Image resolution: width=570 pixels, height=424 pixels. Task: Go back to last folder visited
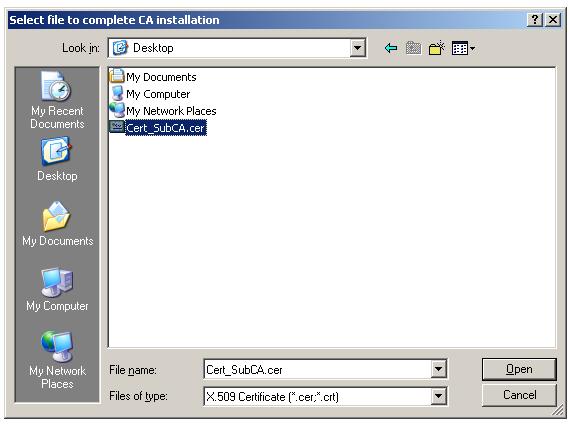(x=391, y=48)
